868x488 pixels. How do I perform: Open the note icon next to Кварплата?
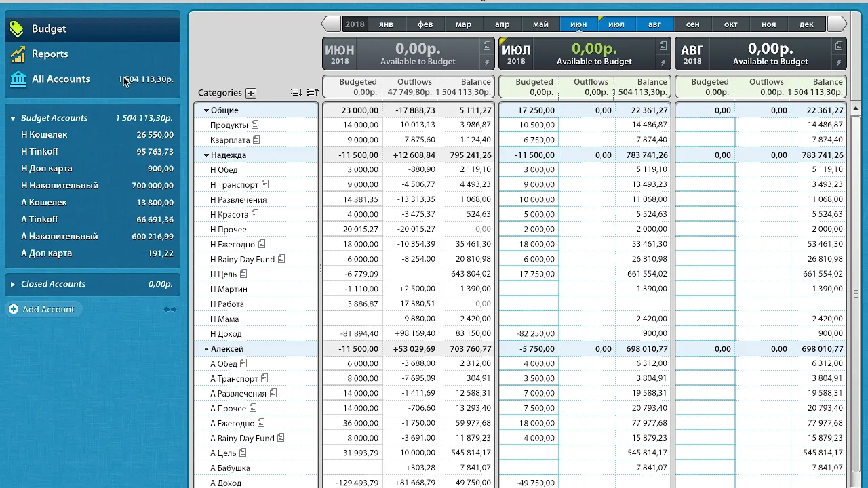(256, 140)
